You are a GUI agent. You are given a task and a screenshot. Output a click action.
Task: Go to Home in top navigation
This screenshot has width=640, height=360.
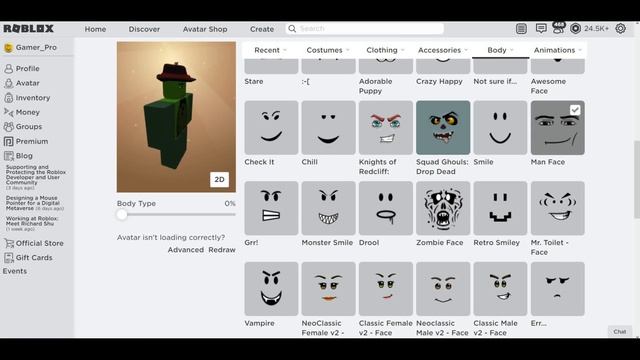[95, 29]
